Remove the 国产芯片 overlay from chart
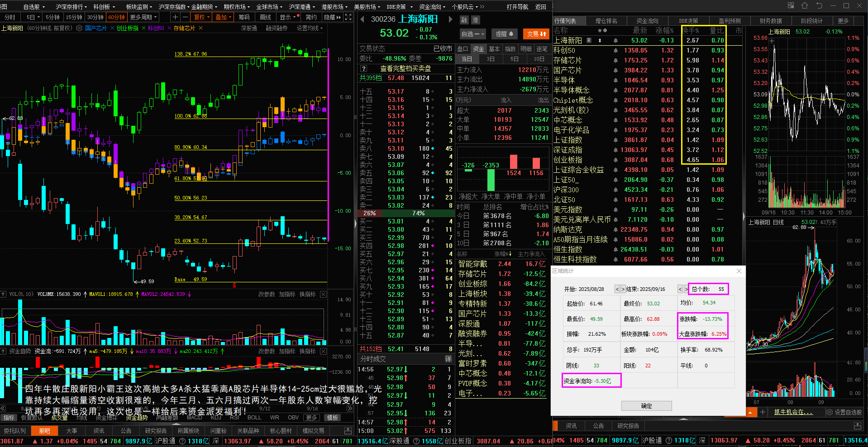868x447 pixels. pyautogui.click(x=112, y=28)
